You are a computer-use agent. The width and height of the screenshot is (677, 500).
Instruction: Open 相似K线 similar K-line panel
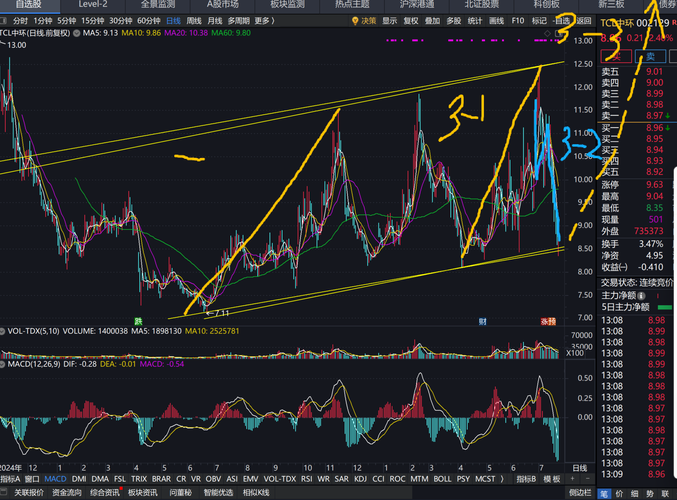point(256,492)
